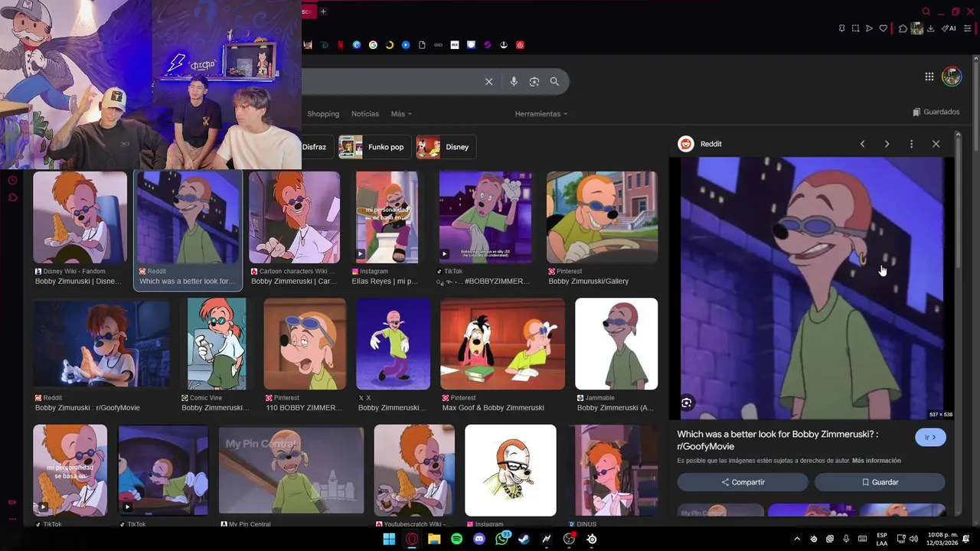The width and height of the screenshot is (980, 551).
Task: Open the Google account avatar
Action: pyautogui.click(x=952, y=77)
